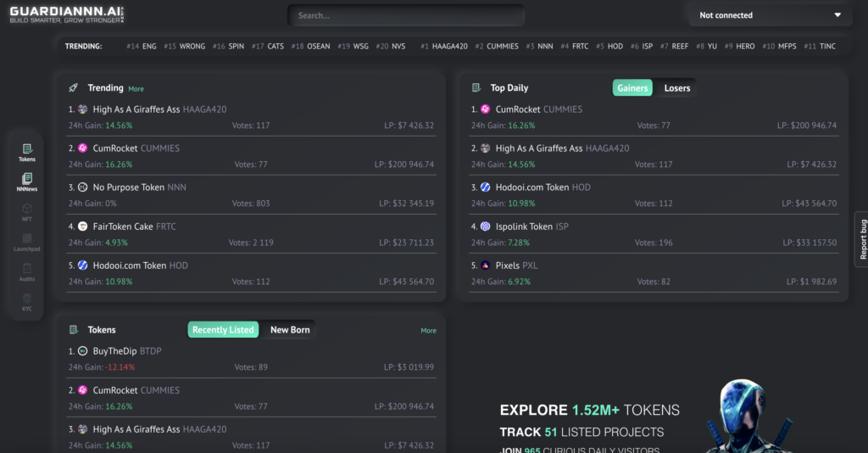Open the KYC sidebar icon
Screen dimensions: 868x453
click(x=27, y=302)
